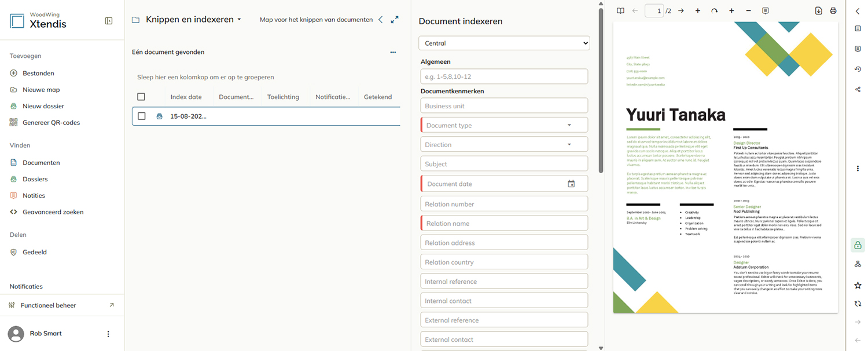Viewport: 868px width, 351px height.
Task: Open the Document date calendar picker
Action: coord(571,184)
